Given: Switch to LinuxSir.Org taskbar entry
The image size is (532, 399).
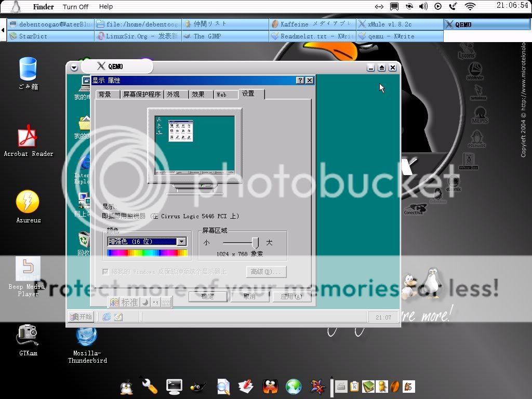Looking at the screenshot, I should coord(138,36).
